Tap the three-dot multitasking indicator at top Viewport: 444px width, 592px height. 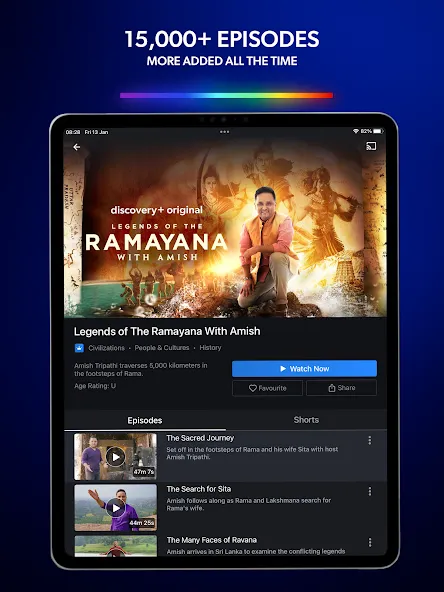click(225, 132)
